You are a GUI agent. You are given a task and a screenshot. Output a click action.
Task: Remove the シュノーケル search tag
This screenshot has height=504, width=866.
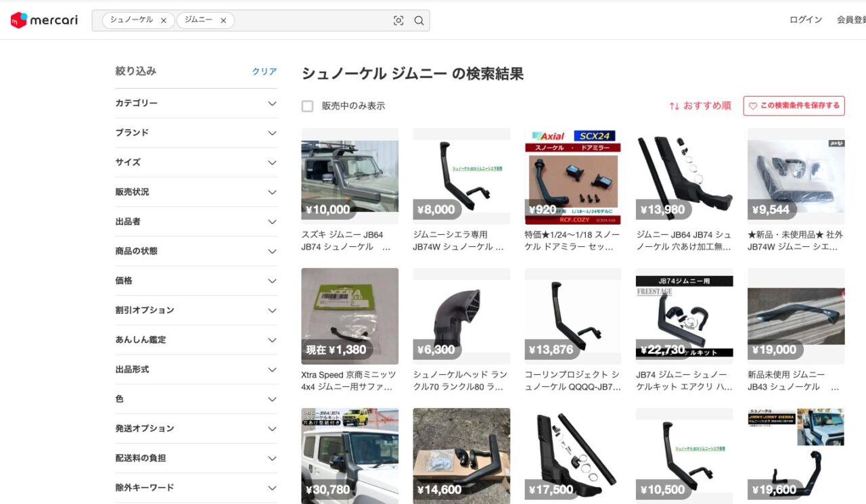click(x=163, y=21)
